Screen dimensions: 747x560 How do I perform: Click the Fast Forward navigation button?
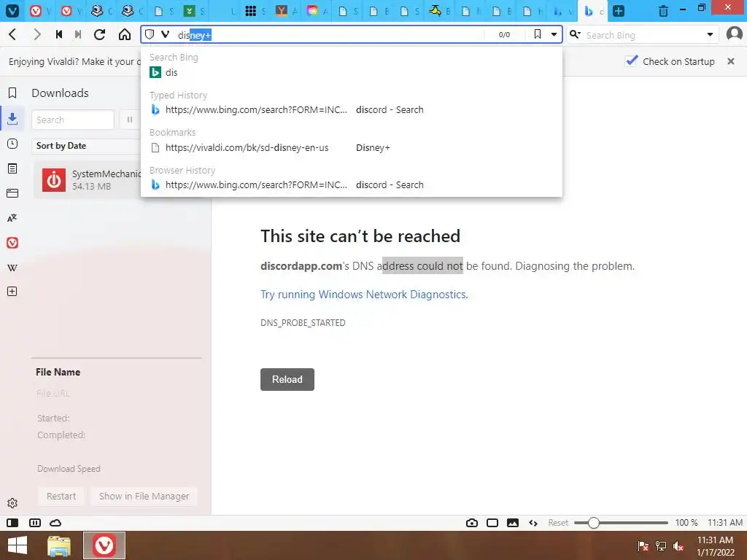[x=78, y=35]
